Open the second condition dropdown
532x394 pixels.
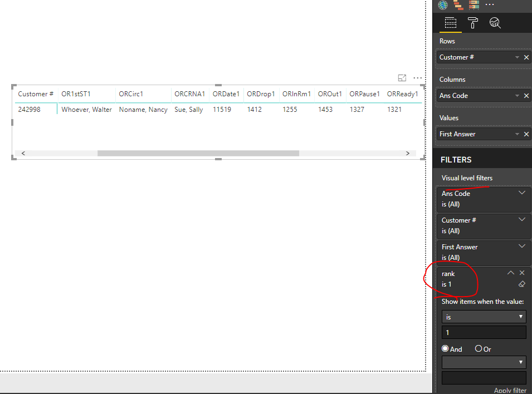[x=484, y=362]
